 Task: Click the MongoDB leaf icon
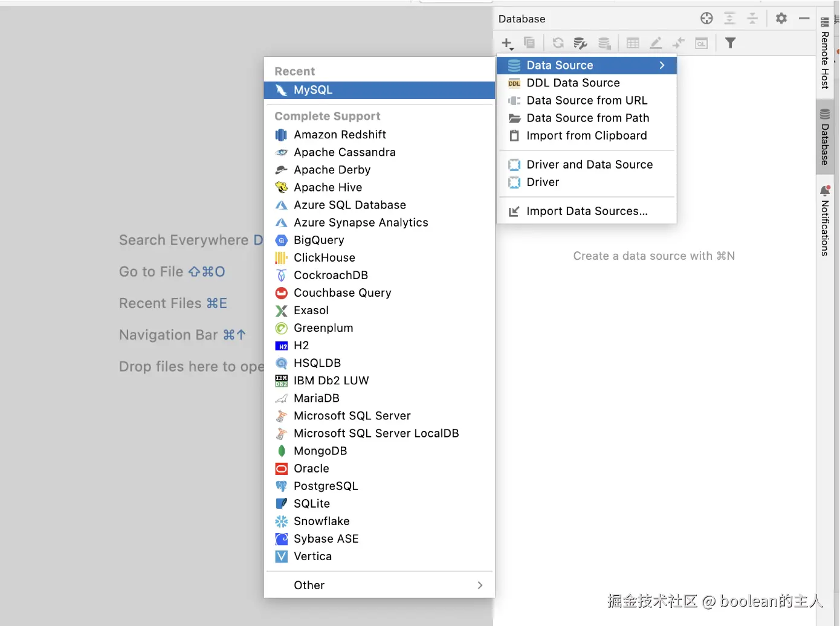coord(282,451)
